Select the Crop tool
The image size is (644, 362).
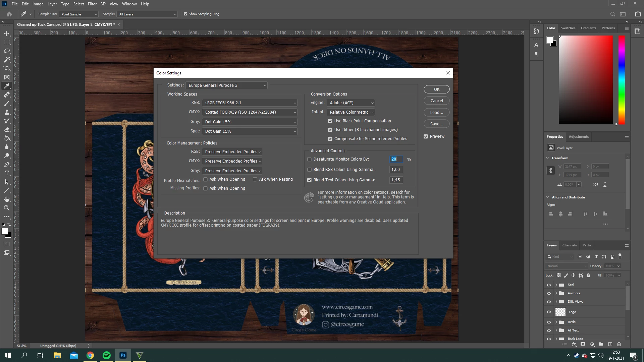(7, 68)
